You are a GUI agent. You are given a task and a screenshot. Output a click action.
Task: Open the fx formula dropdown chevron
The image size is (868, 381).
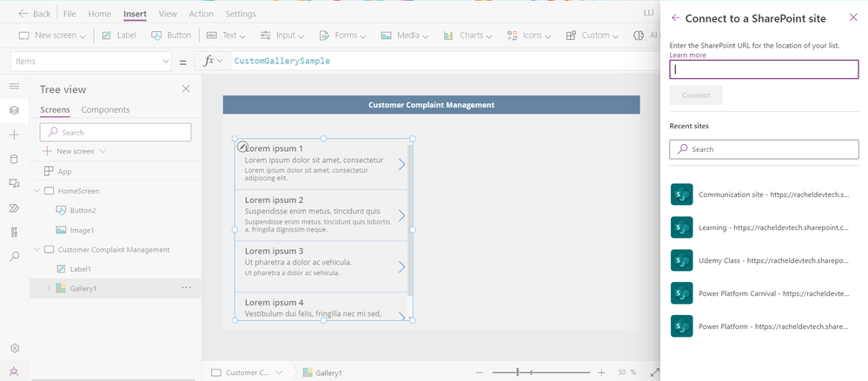[x=220, y=62]
